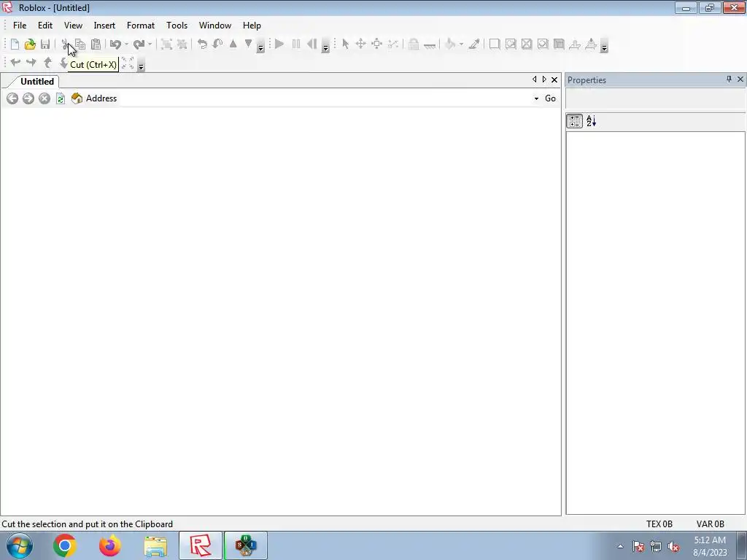Image resolution: width=747 pixels, height=560 pixels.
Task: Expand overflow options after the rewind button
Action: pyautogui.click(x=326, y=47)
